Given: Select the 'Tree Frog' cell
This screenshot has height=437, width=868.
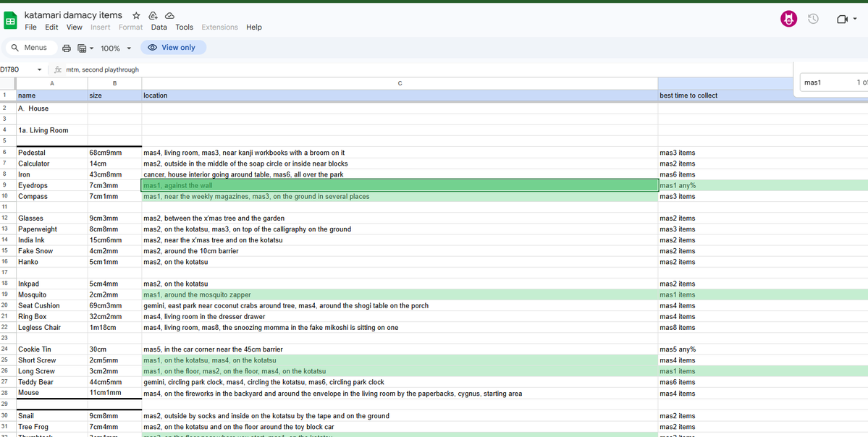Looking at the screenshot, I should tap(52, 427).
